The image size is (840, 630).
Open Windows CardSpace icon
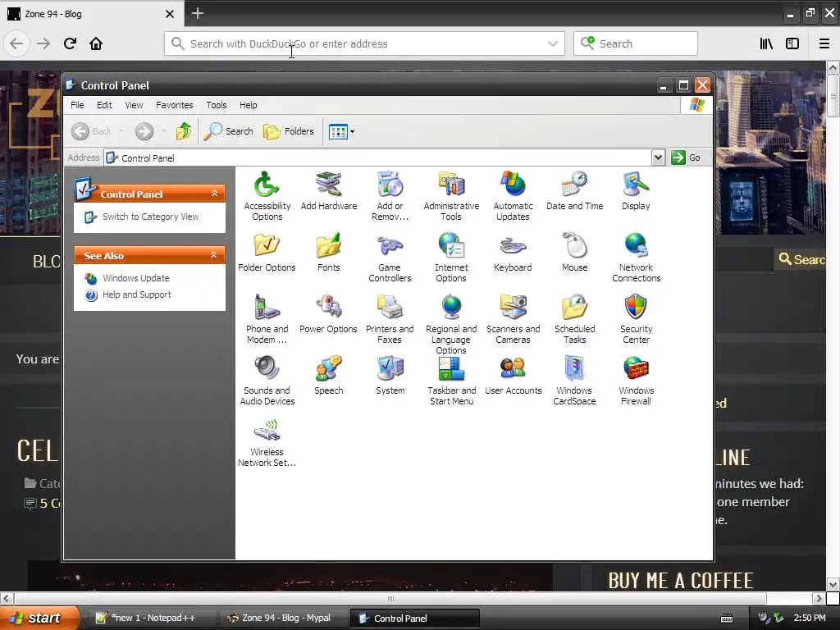(574, 381)
